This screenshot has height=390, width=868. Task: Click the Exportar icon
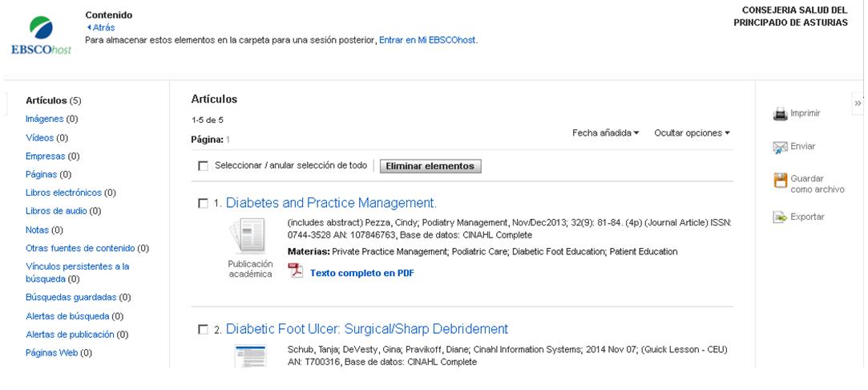pos(780,217)
